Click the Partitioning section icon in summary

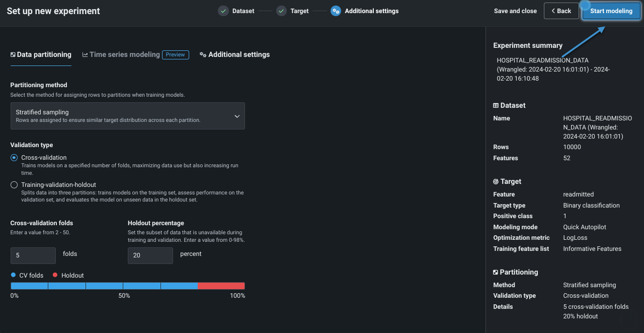tap(496, 273)
